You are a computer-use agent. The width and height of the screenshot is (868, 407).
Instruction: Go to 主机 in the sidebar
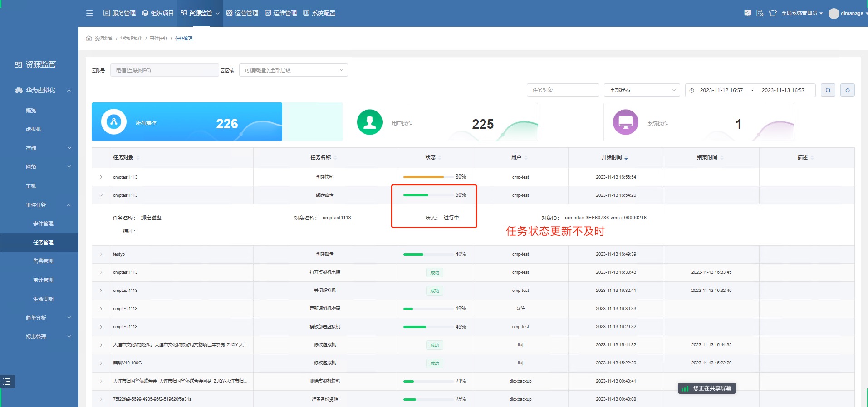(x=31, y=186)
